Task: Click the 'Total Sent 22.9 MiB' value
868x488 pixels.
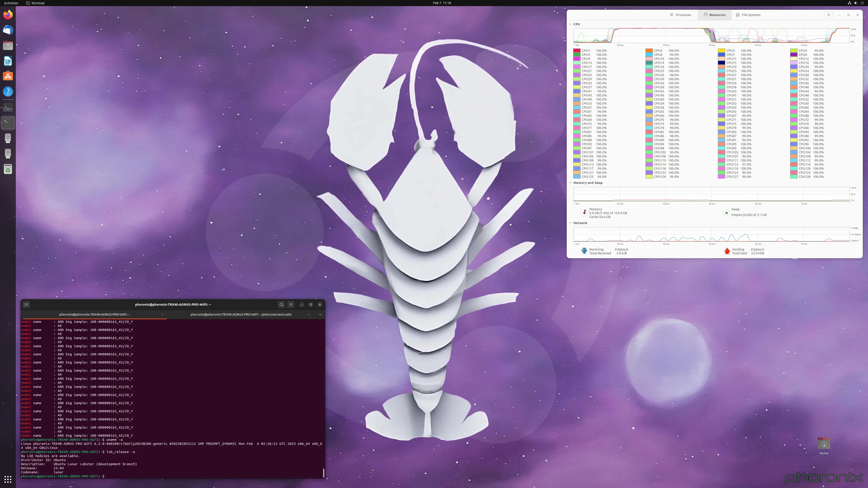Action: pyautogui.click(x=748, y=253)
